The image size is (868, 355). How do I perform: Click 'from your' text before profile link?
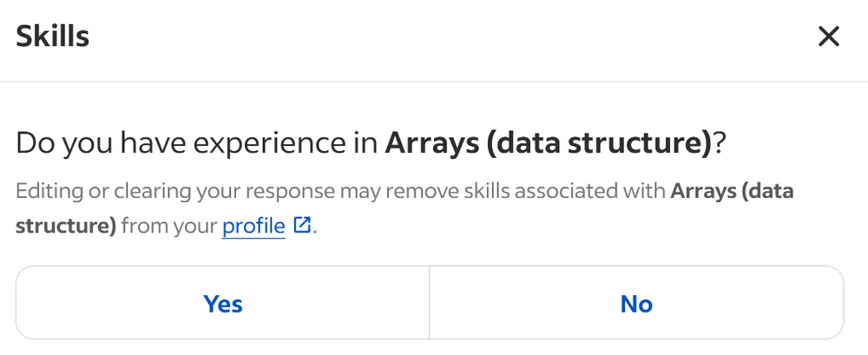coord(169,227)
